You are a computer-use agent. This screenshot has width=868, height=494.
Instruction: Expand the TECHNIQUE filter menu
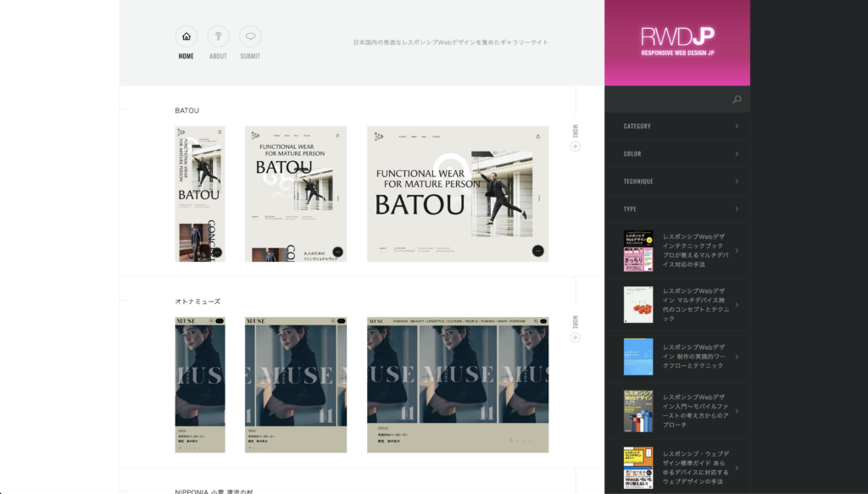pyautogui.click(x=676, y=181)
